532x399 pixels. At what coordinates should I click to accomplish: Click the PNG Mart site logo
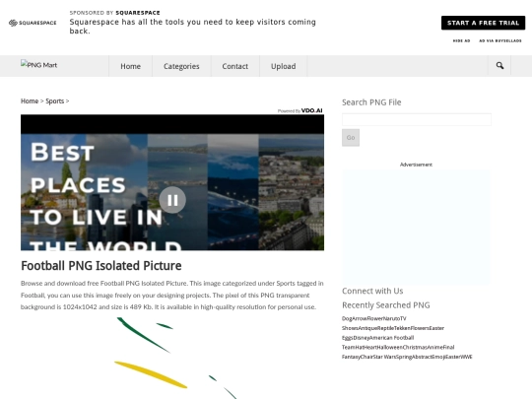click(38, 64)
